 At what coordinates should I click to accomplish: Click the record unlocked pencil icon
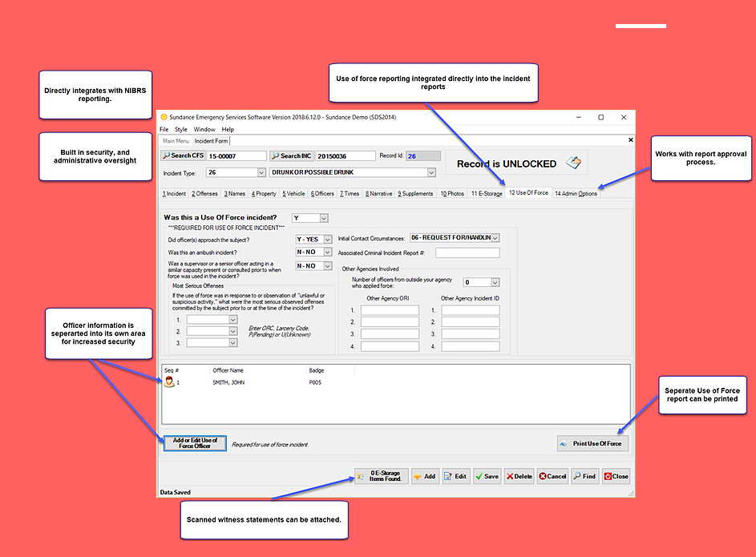coord(574,163)
